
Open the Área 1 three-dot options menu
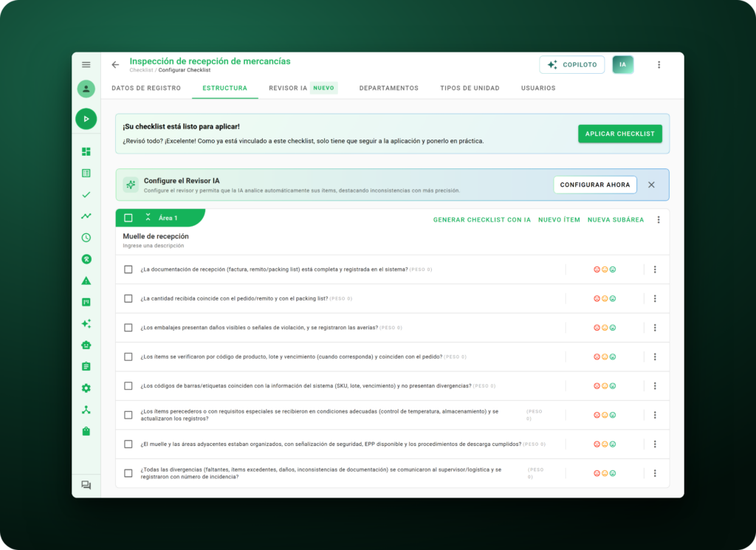pos(659,220)
